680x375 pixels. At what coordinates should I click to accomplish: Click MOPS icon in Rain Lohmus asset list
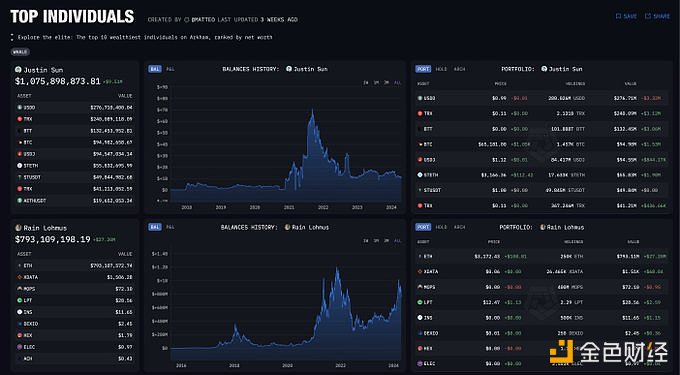[x=20, y=289]
